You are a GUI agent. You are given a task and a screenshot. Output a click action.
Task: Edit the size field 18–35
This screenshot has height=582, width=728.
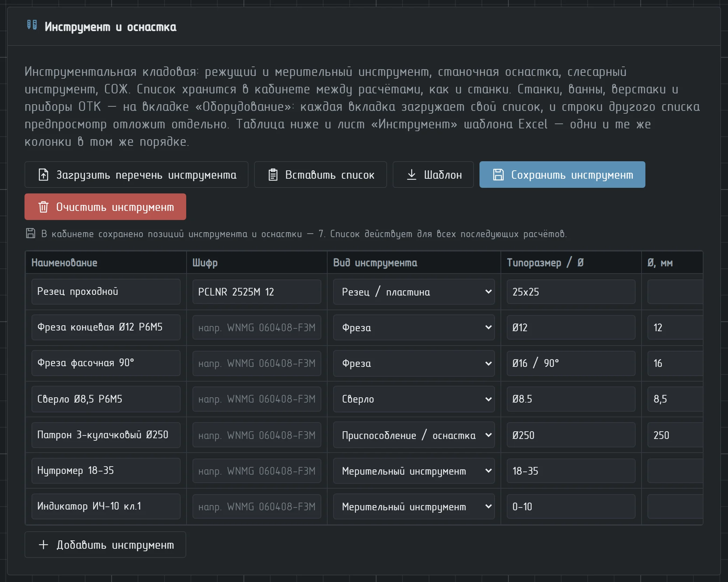pos(571,471)
